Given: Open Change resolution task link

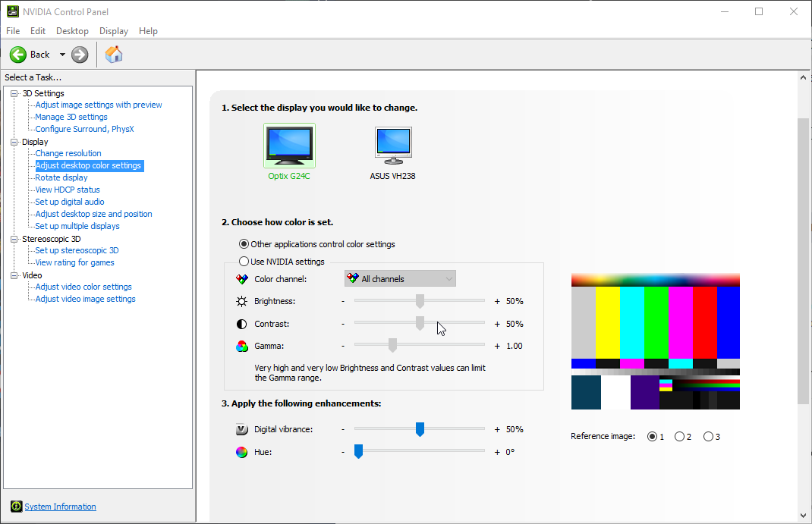Looking at the screenshot, I should click(x=68, y=153).
